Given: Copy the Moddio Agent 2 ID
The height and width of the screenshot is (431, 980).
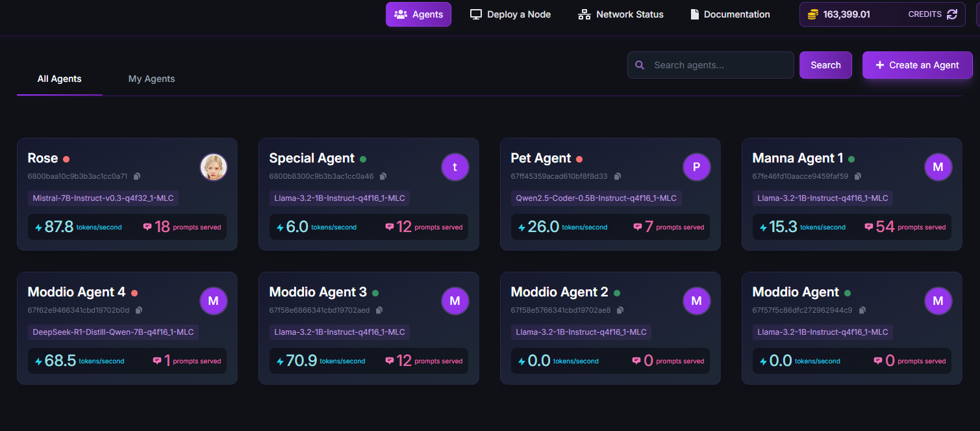Looking at the screenshot, I should 620,310.
